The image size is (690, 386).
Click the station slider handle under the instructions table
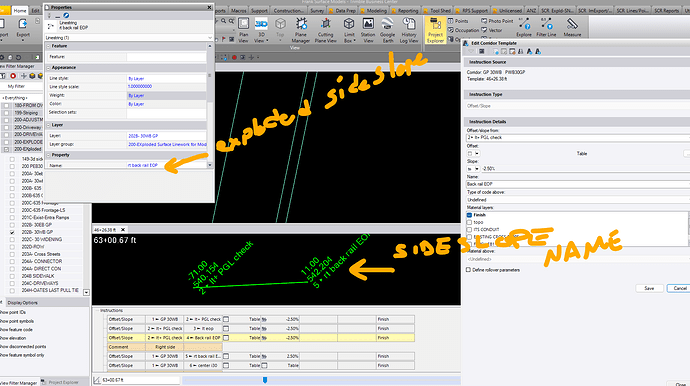[265, 380]
